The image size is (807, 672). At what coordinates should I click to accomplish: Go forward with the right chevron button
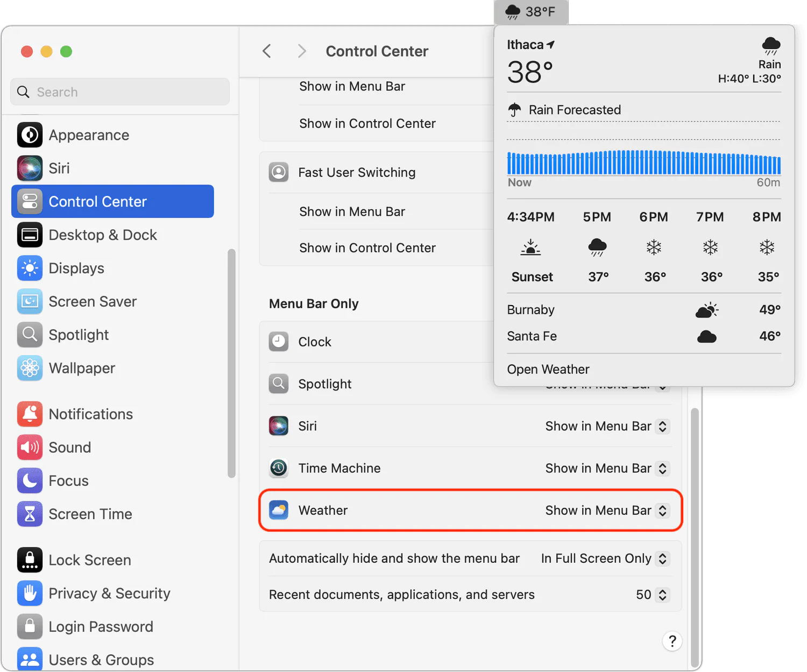click(x=302, y=51)
